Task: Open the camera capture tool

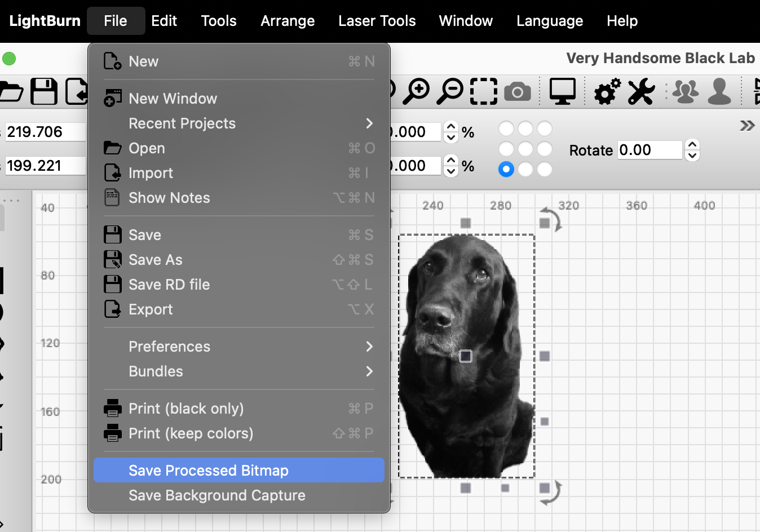Action: [518, 91]
